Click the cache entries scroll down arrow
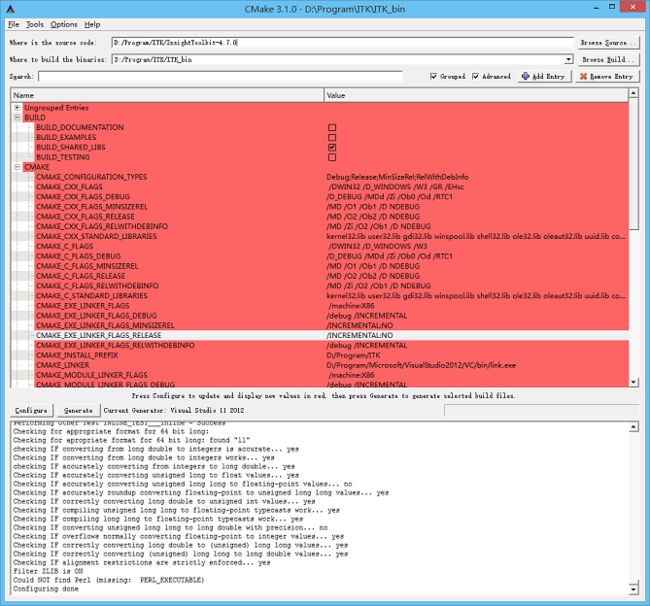Screen dimensions: 650x606 click(633, 382)
